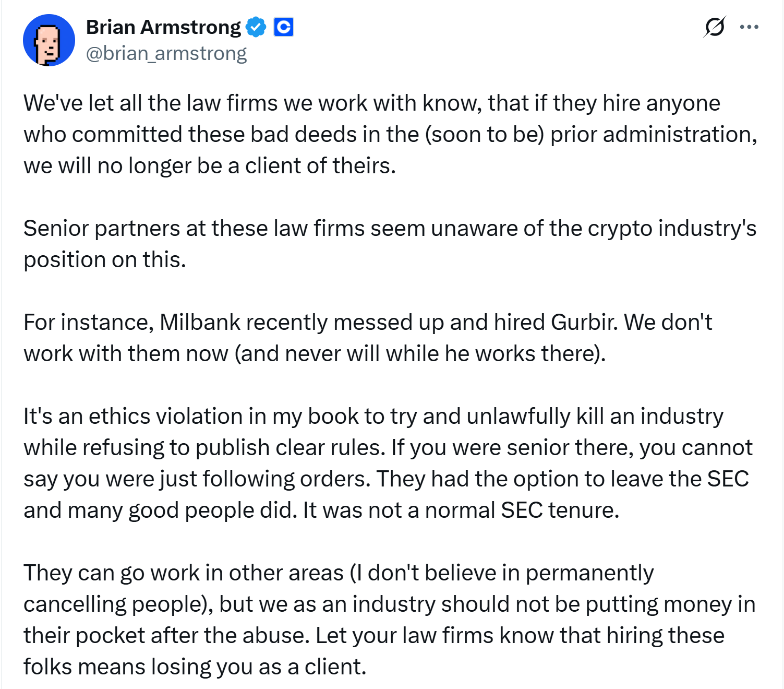Open the three-dot more options menu
Screen dimensions: 784x689
coord(749,27)
